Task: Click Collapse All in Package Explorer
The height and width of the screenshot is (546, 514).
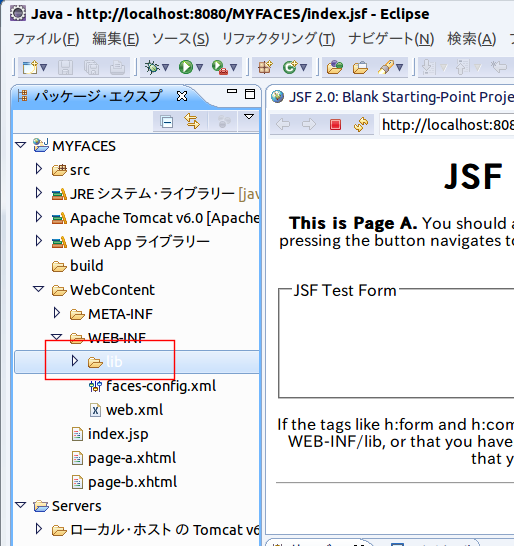Action: click(166, 122)
